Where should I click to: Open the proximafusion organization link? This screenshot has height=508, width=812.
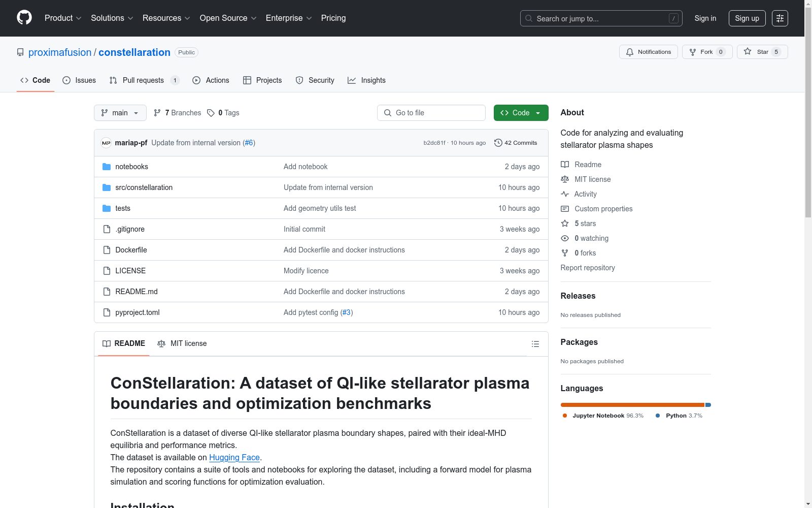coord(60,52)
